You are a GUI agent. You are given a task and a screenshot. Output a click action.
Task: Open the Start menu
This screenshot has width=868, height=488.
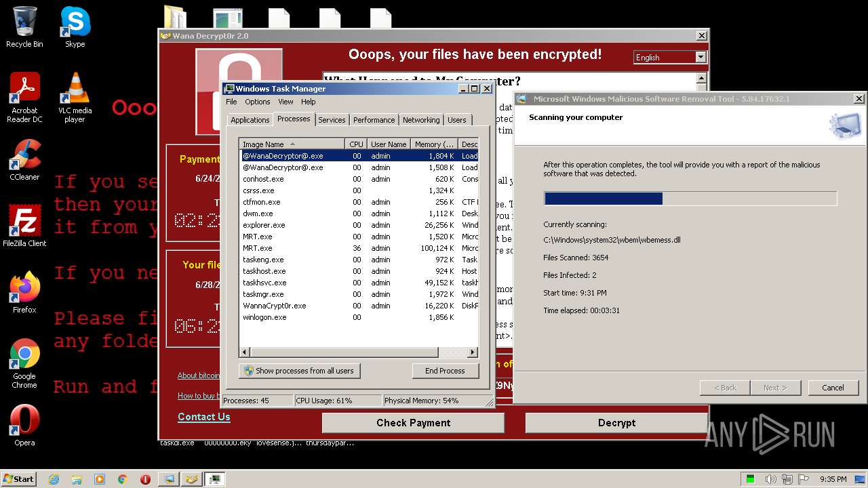pyautogui.click(x=18, y=479)
